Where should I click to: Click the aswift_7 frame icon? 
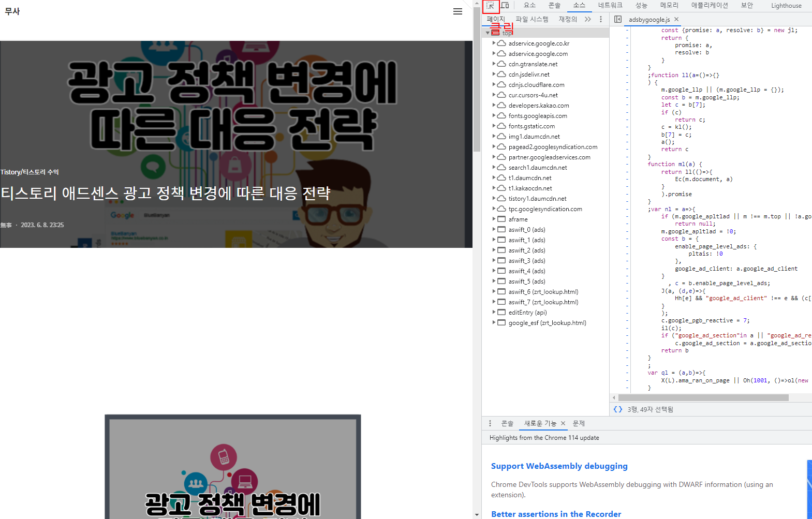tap(501, 302)
